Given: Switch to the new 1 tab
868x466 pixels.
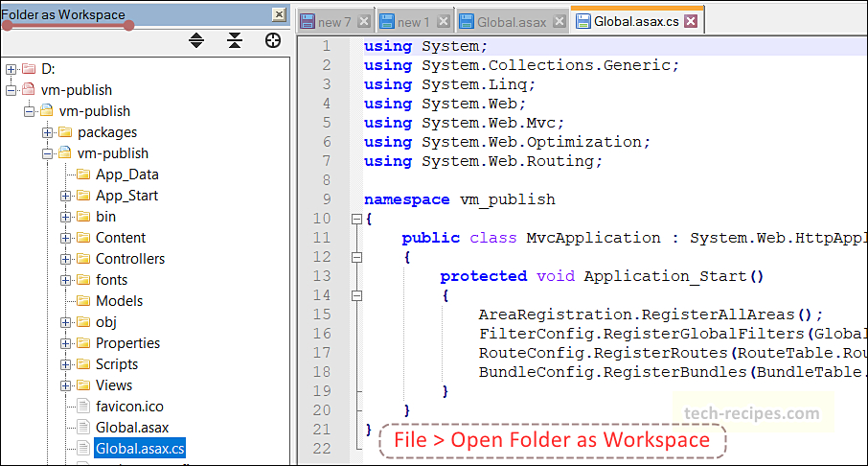Looking at the screenshot, I should 415,22.
